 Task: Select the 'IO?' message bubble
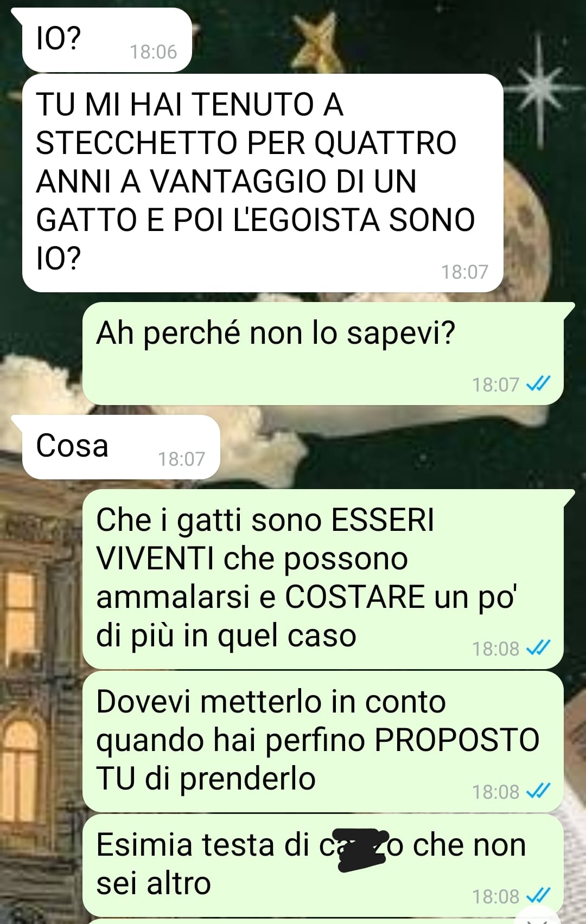coord(106,40)
